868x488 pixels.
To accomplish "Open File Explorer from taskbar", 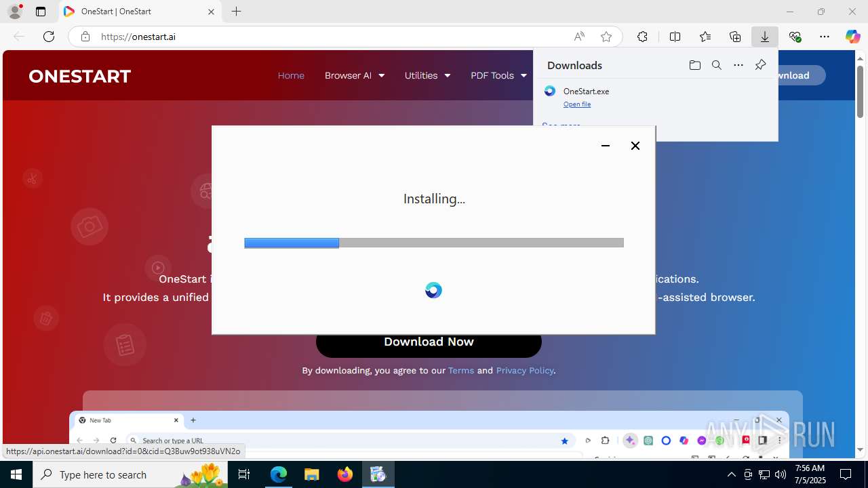I will (x=311, y=474).
